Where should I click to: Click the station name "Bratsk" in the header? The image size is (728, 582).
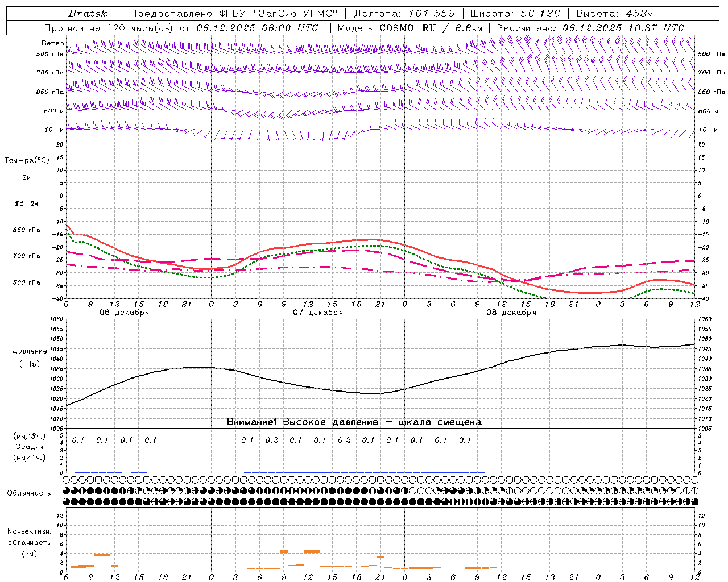pos(88,14)
